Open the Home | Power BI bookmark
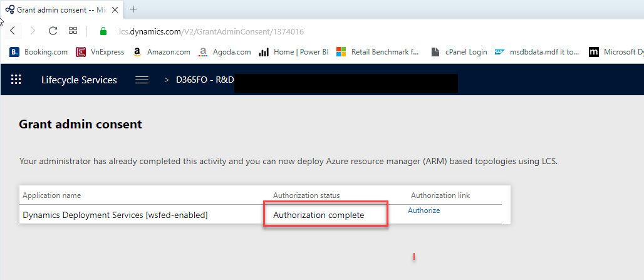Image resolution: width=644 pixels, height=280 pixels. tap(294, 52)
